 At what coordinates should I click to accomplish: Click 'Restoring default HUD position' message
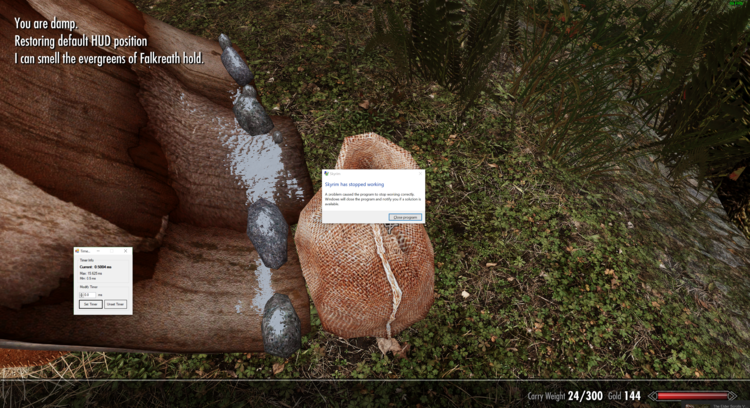[x=81, y=41]
